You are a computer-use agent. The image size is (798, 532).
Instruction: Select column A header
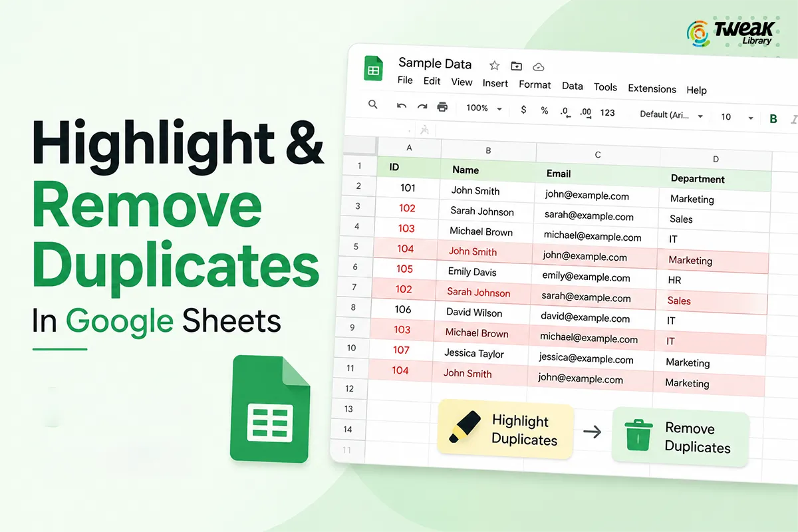[x=409, y=148]
